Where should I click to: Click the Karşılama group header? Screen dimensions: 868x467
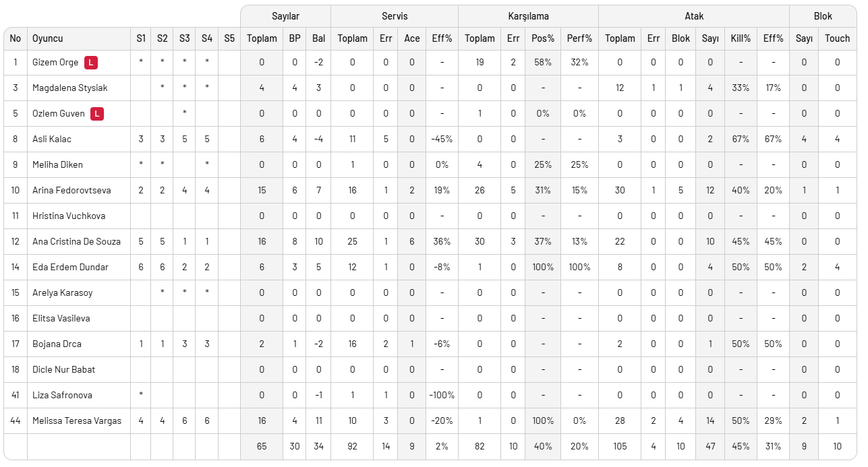[528, 16]
